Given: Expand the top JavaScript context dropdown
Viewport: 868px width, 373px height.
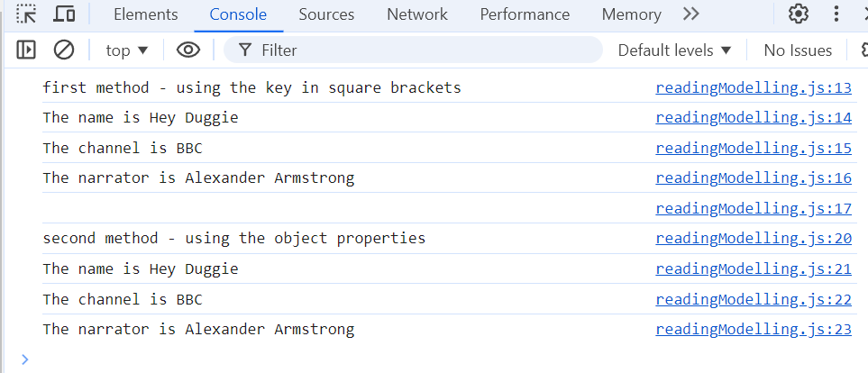Looking at the screenshot, I should 127,50.
